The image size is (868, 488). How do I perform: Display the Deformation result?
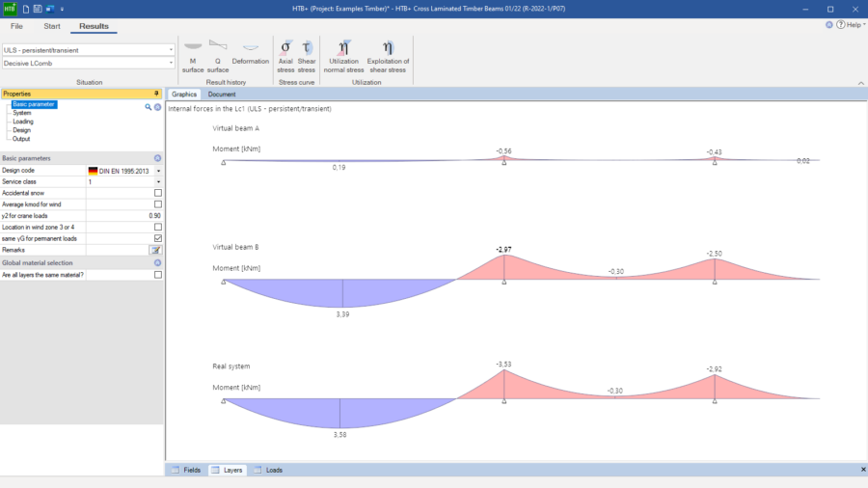point(250,57)
